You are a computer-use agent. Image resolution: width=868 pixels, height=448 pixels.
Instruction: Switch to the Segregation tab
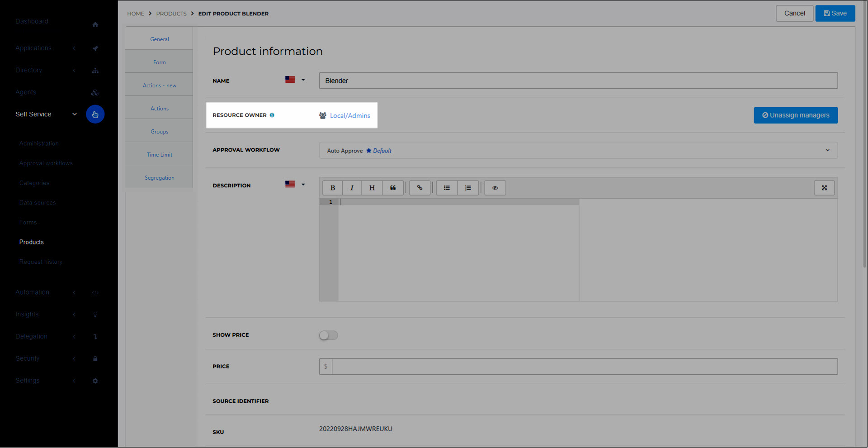[159, 177]
